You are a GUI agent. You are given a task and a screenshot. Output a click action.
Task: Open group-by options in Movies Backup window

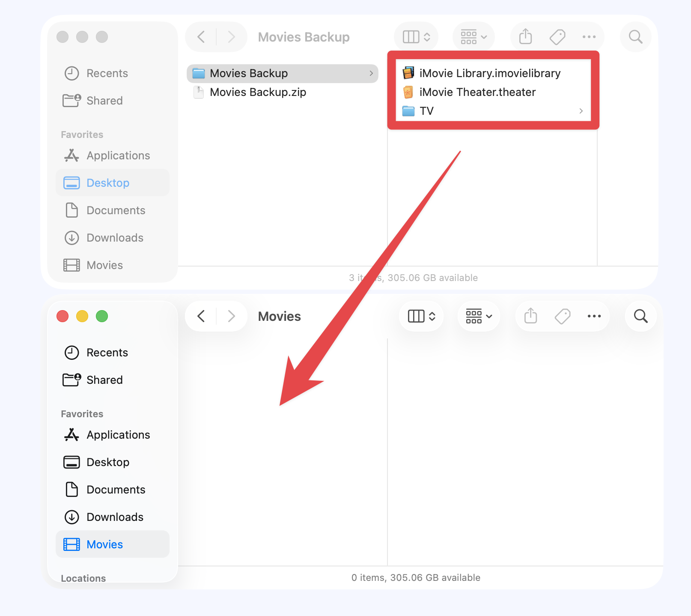click(x=474, y=37)
